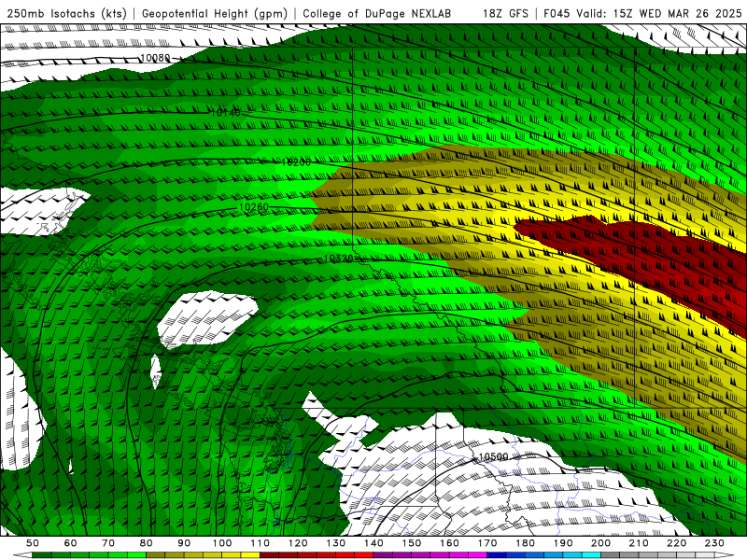
Task: Click the 130 label on the color scale
Action: [x=336, y=543]
